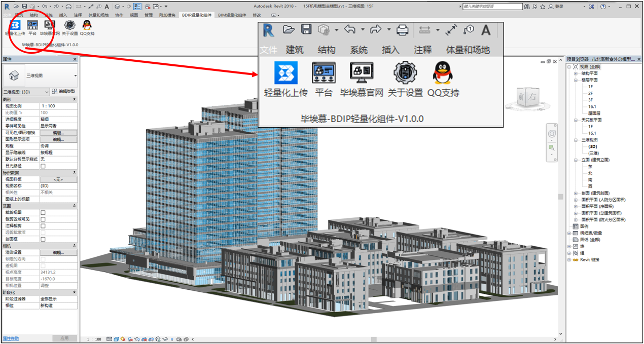Expand 剖面 (建筑剖面) in project browser

pos(576,193)
